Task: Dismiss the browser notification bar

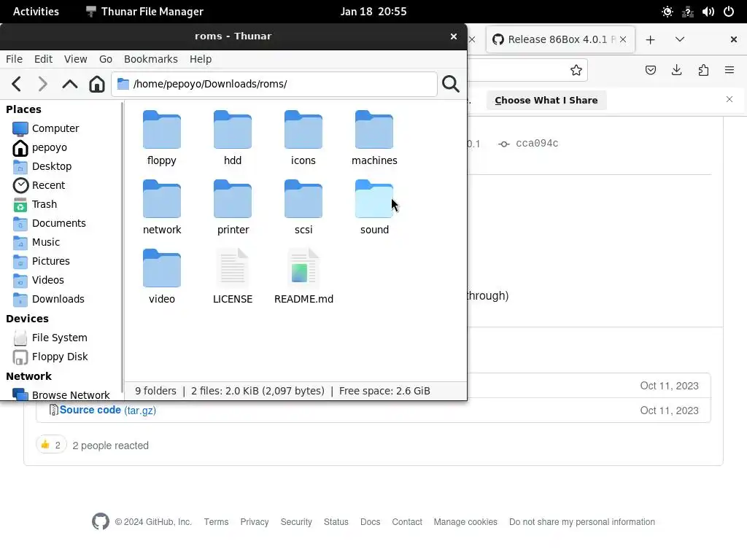Action: 729,99
